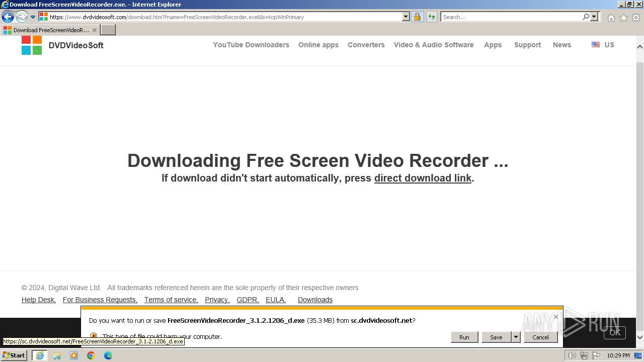644x362 pixels.
Task: Open the Help Desk link
Action: tap(39, 300)
